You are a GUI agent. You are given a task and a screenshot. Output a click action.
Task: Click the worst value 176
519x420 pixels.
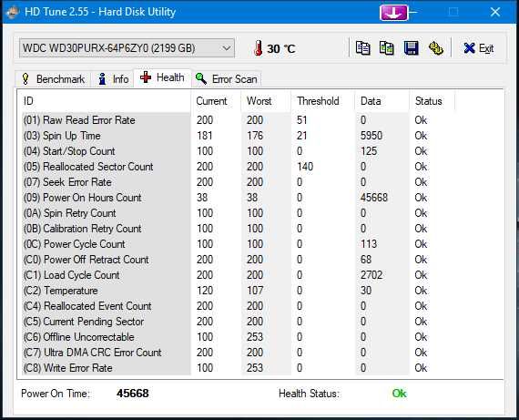[255, 136]
